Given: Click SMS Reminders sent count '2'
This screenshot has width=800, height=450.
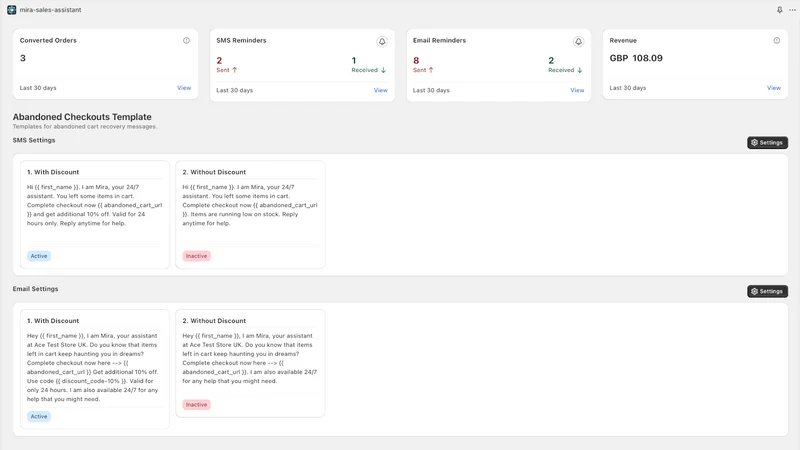Looking at the screenshot, I should (x=219, y=60).
